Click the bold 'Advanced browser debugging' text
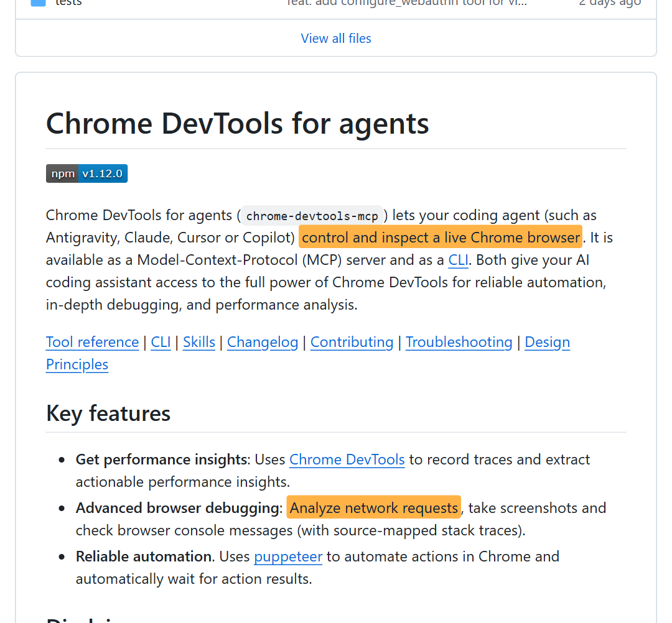Screen dimensions: 672x623 [x=177, y=508]
